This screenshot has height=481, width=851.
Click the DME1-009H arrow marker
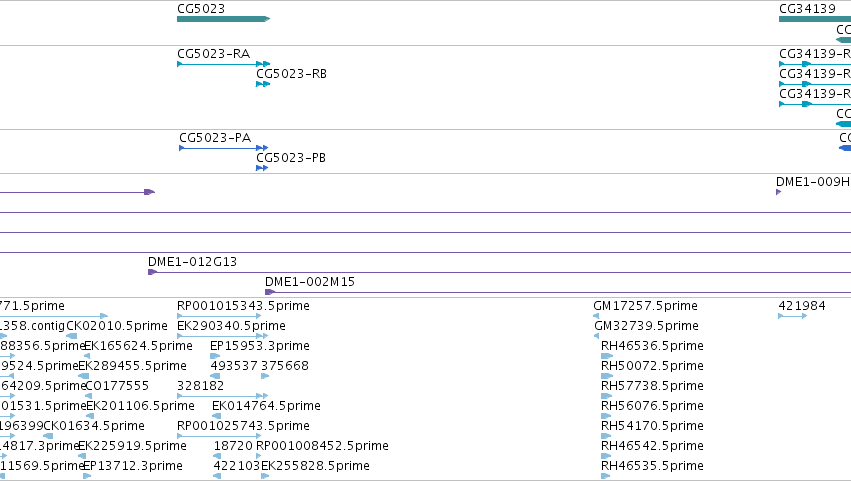click(x=778, y=192)
